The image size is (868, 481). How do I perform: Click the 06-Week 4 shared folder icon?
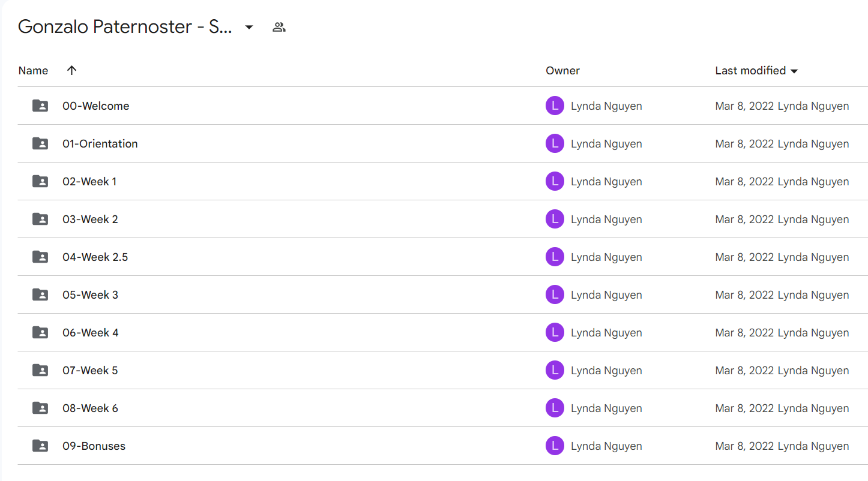click(40, 332)
